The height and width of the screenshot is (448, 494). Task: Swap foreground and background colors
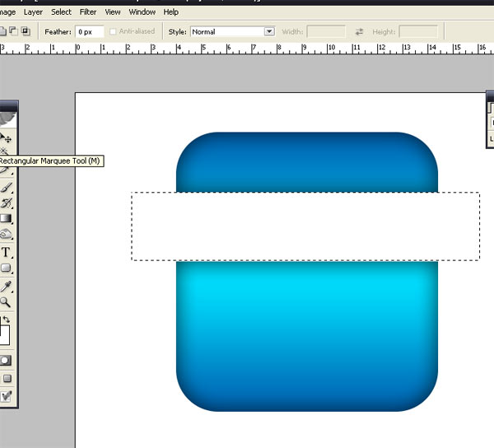(7, 320)
